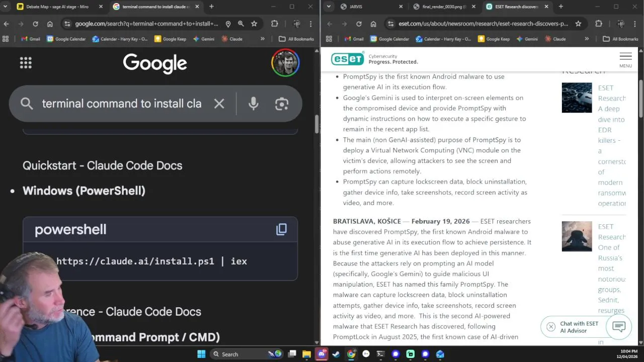Open All Bookmarks folder in the right window
This screenshot has height=362, width=644.
coord(620,39)
